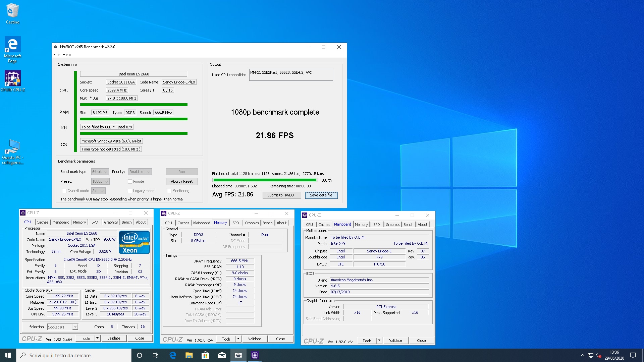The height and width of the screenshot is (362, 644).
Task: Open Memory tab in Mainboard window
Action: coord(361,225)
